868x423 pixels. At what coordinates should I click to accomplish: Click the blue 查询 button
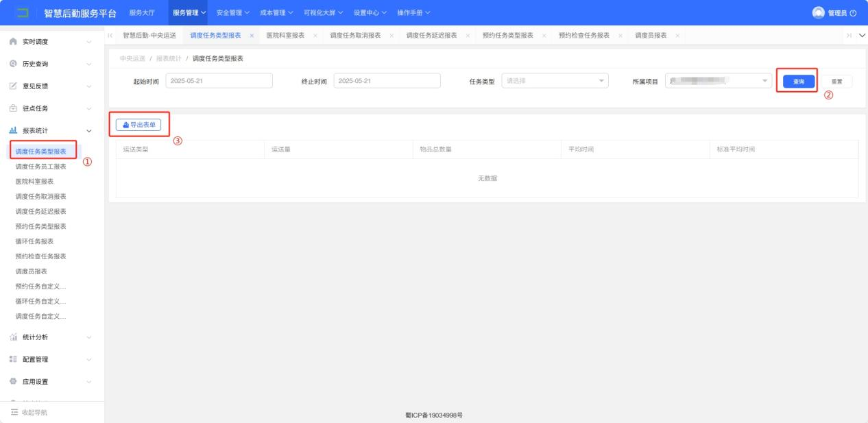coord(799,81)
